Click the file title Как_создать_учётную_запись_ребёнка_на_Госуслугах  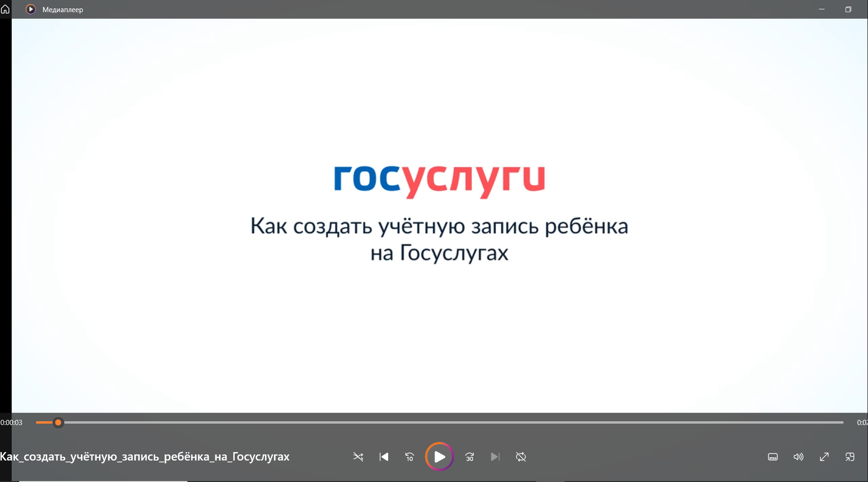click(x=145, y=457)
